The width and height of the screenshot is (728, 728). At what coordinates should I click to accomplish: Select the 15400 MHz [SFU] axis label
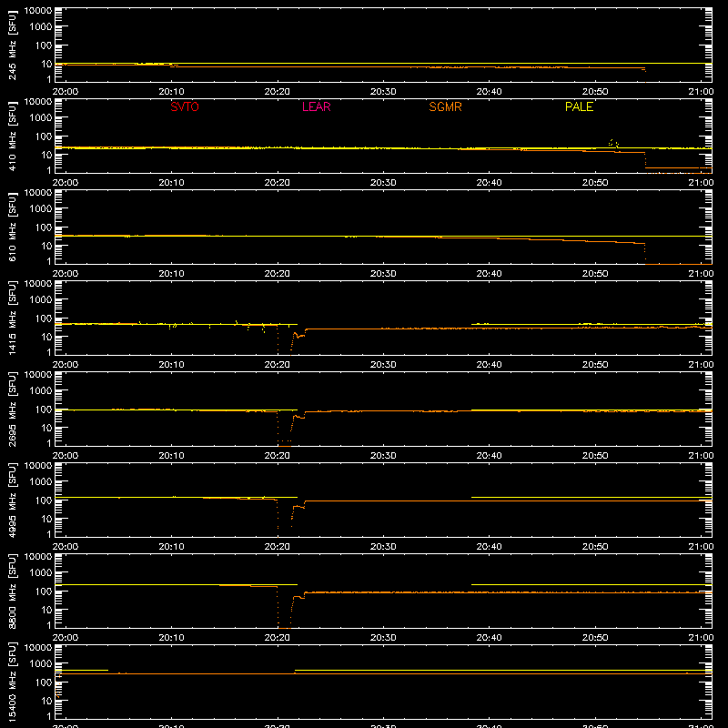coord(13,681)
